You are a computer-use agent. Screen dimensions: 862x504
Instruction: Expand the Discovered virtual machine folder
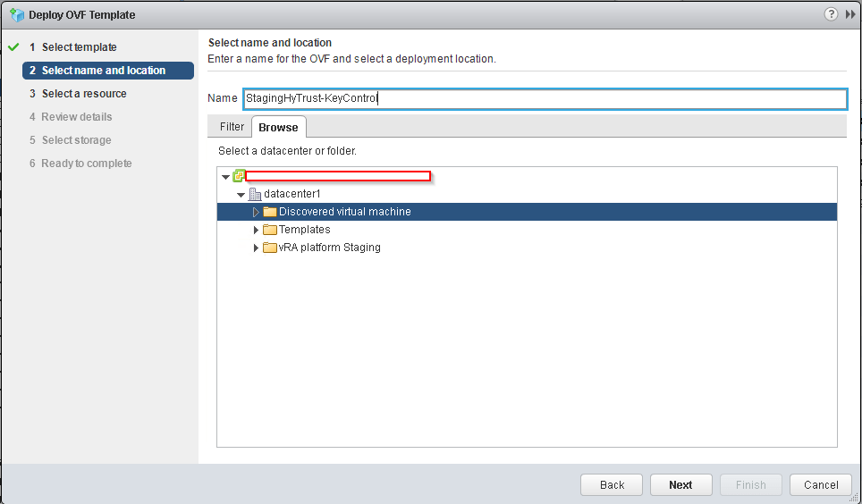pos(256,212)
